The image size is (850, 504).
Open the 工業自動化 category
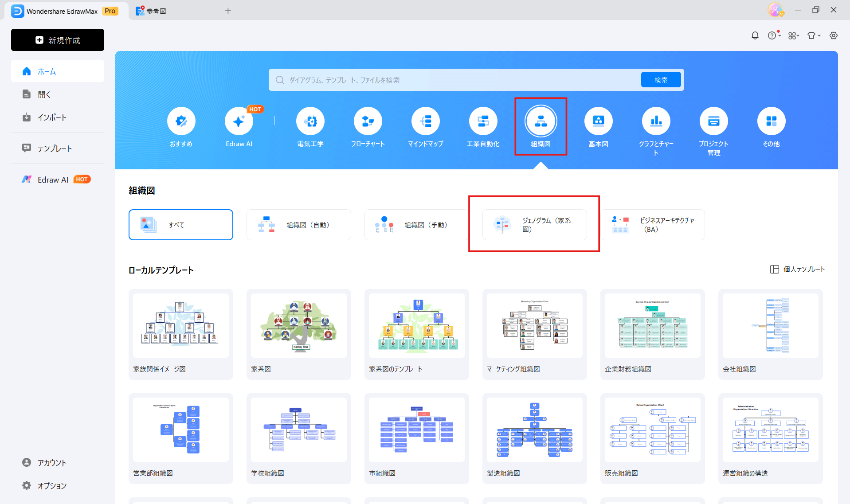point(483,121)
